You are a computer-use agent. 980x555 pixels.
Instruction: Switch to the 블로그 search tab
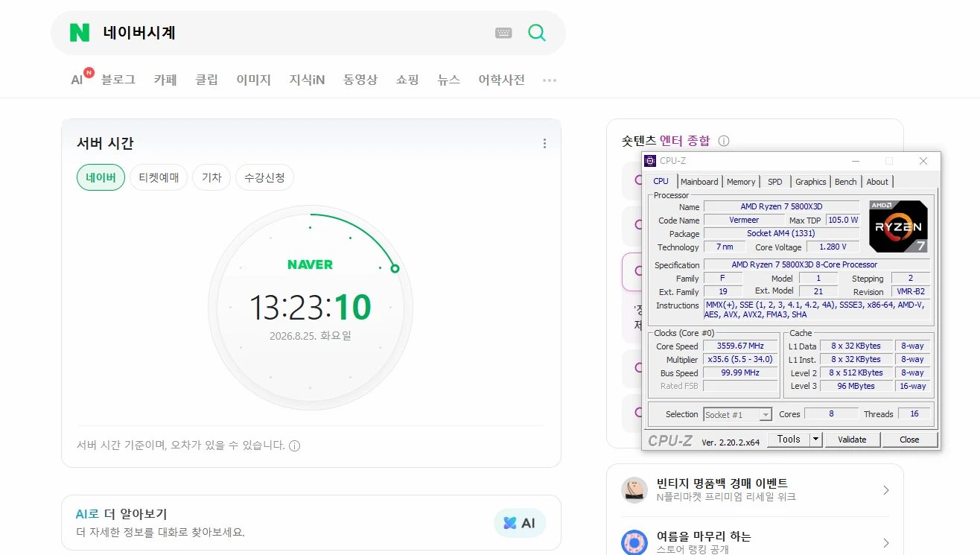click(118, 80)
